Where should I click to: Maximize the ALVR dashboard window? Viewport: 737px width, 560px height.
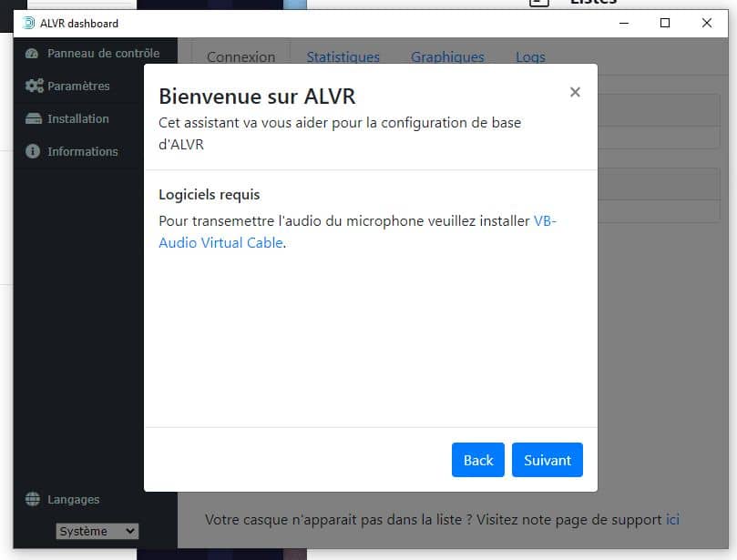[665, 23]
